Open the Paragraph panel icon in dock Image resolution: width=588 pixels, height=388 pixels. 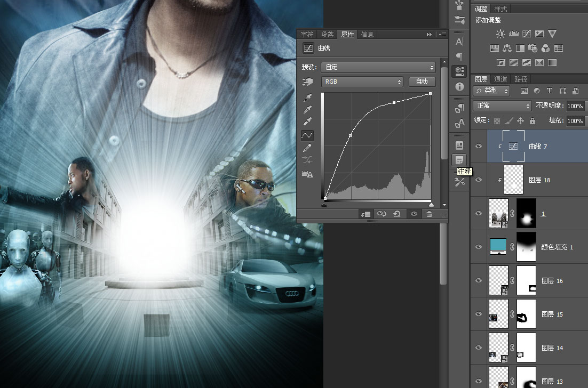[459, 56]
